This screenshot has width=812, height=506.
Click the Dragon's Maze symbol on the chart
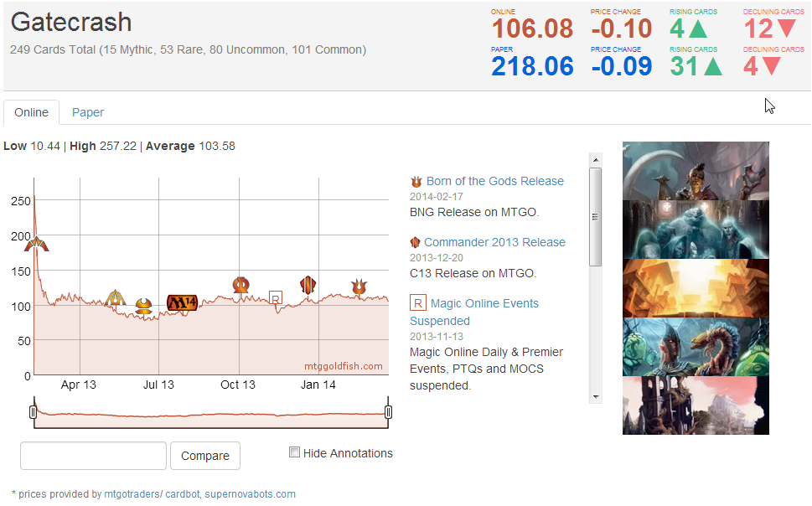pyautogui.click(x=116, y=298)
